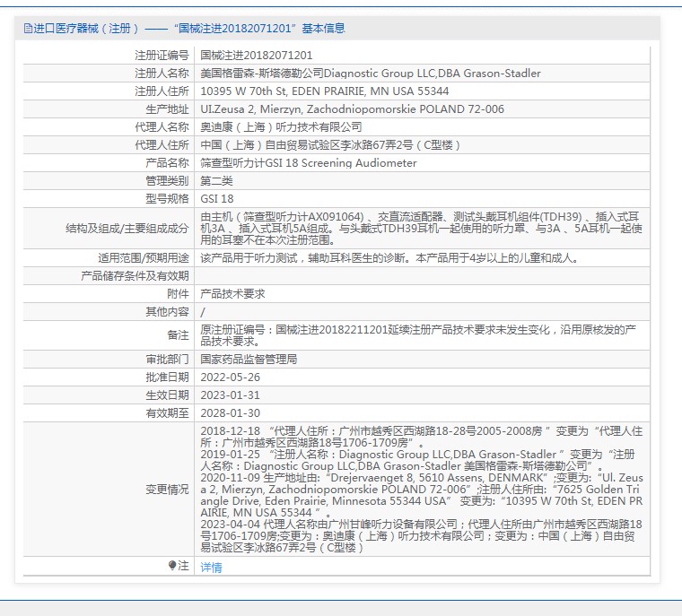The image size is (682, 616).
Task: Click approval department 国家药品监督管理局
Action: (x=249, y=359)
